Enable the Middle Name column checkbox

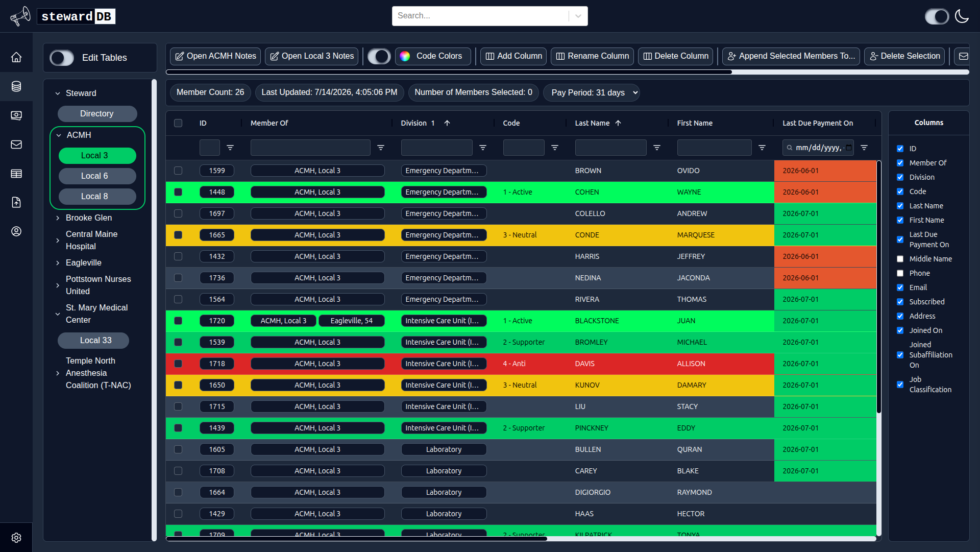[900, 259]
